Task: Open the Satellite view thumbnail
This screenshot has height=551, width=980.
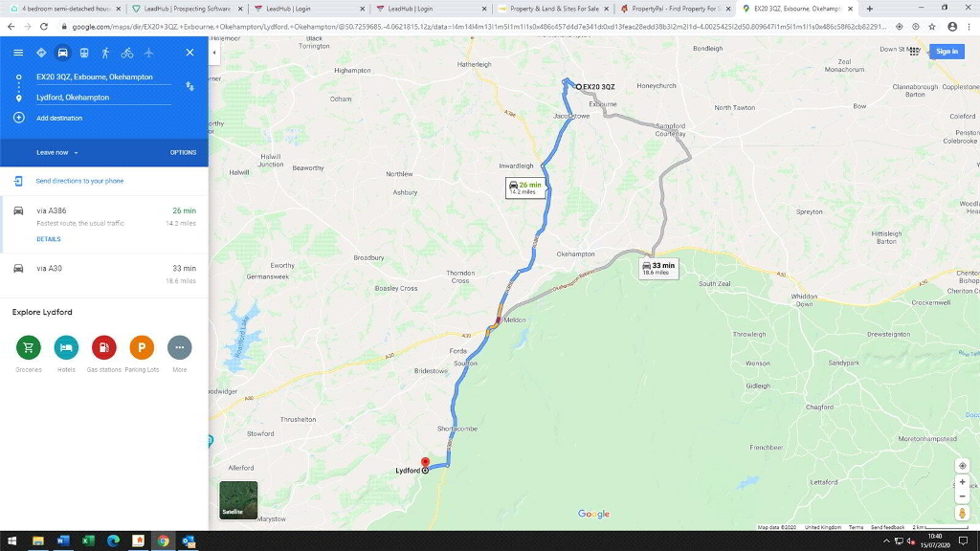Action: [236, 498]
